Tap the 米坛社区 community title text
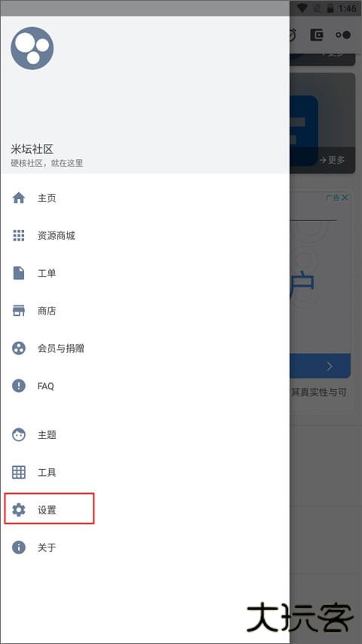This screenshot has height=644, width=362. click(x=32, y=149)
